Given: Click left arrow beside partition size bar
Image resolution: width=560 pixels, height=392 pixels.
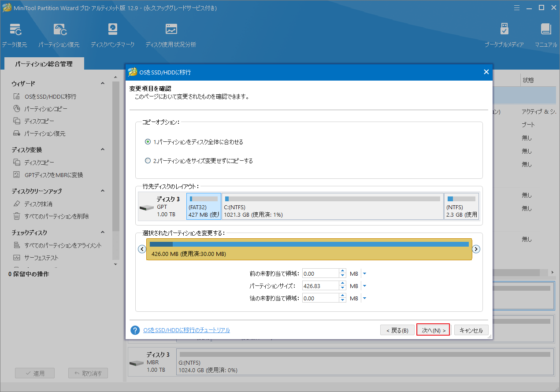Looking at the screenshot, I should (142, 249).
